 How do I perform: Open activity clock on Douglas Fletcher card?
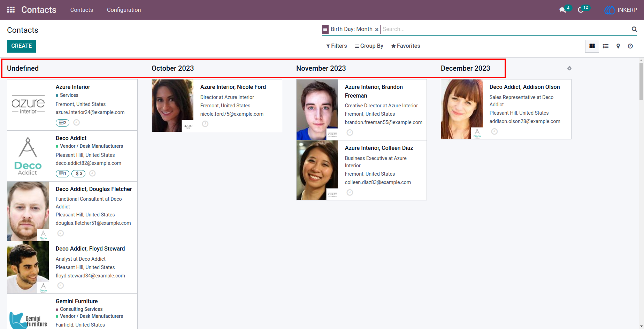(x=61, y=233)
